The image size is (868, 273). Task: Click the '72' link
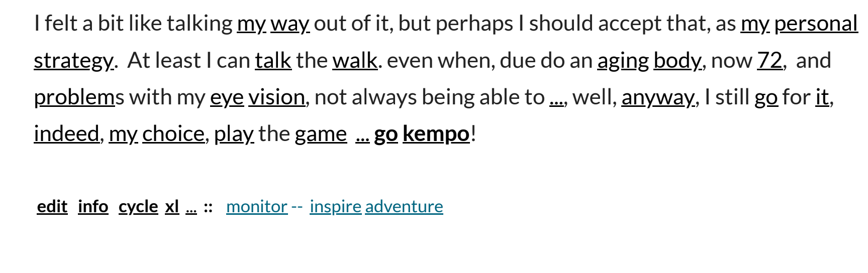770,61
